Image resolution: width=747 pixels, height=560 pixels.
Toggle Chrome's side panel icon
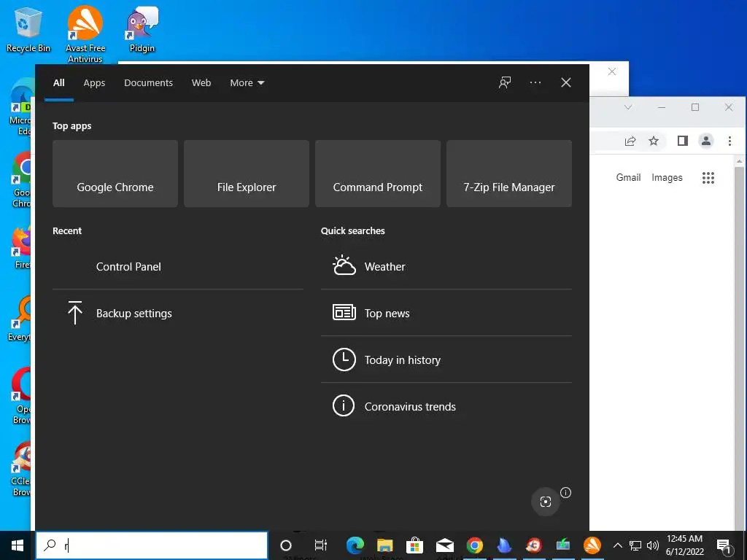point(682,141)
